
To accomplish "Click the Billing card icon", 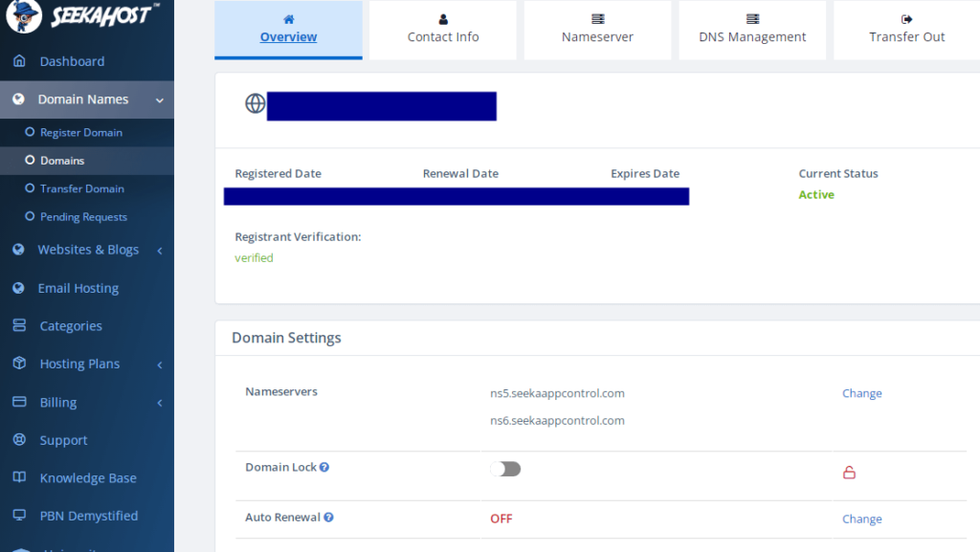I will point(19,402).
